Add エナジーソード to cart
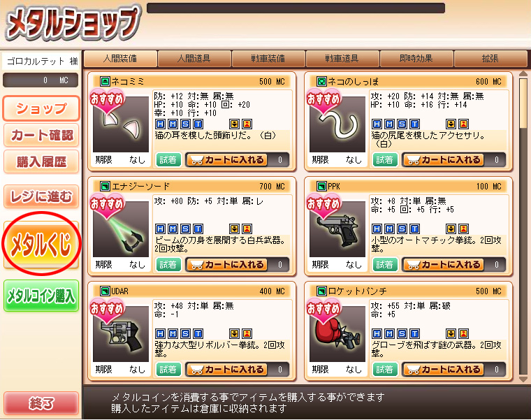The height and width of the screenshot is (420, 531). pyautogui.click(x=227, y=265)
